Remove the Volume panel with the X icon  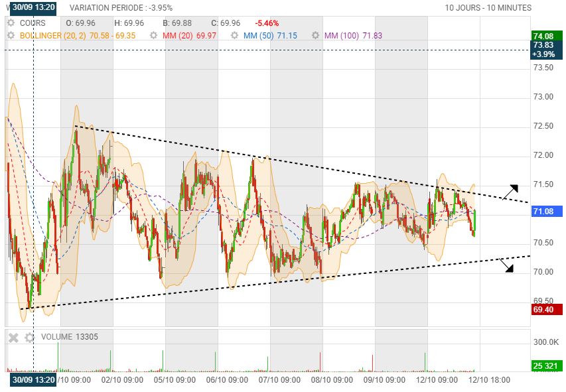pos(13,337)
